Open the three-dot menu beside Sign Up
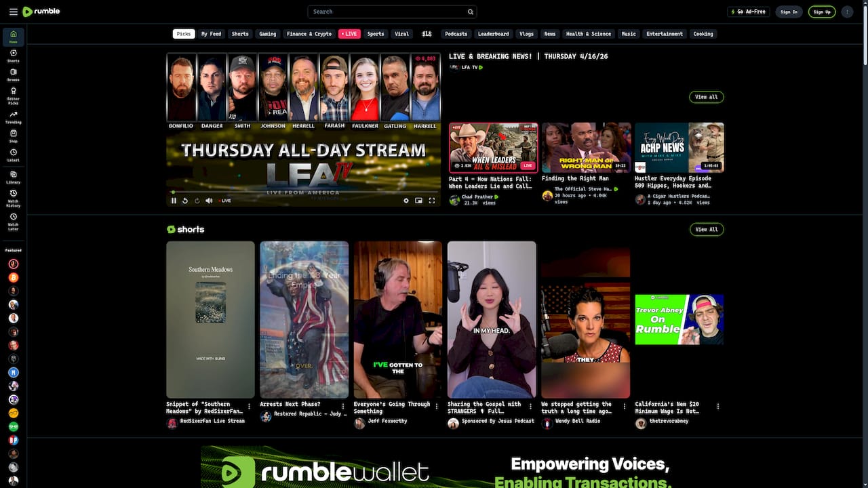The image size is (868, 488). click(847, 12)
